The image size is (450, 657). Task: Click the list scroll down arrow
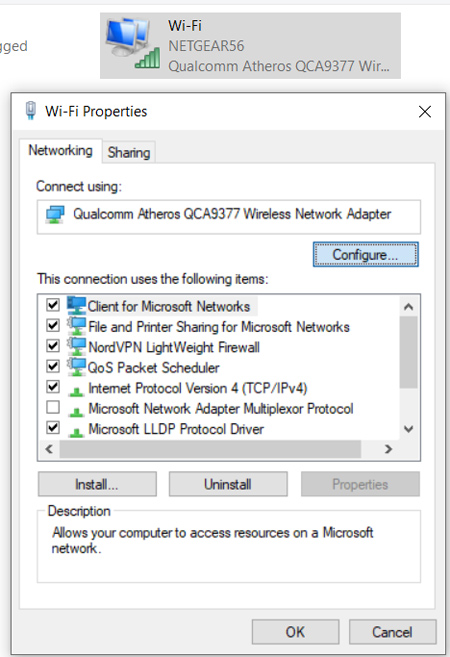coord(409,429)
